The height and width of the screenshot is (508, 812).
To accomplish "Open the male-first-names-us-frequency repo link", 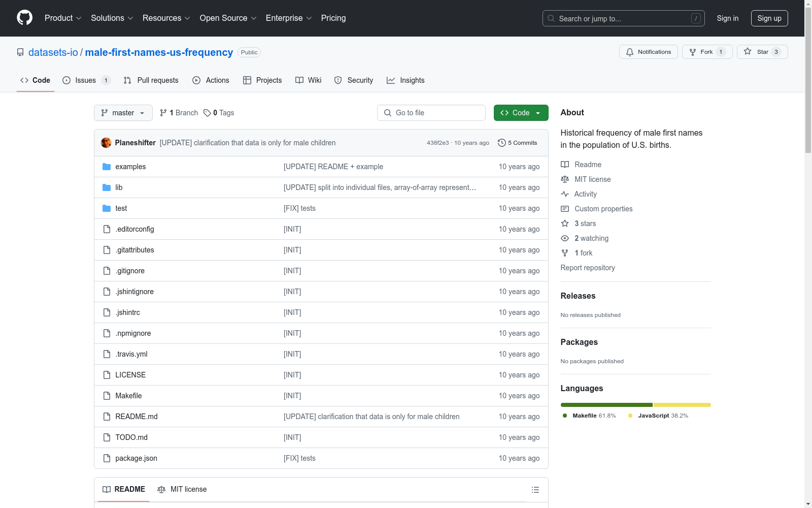I will 159,52.
